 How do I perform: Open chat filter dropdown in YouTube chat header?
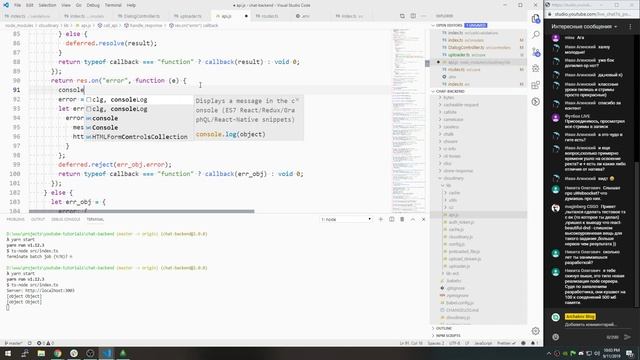pos(584,27)
